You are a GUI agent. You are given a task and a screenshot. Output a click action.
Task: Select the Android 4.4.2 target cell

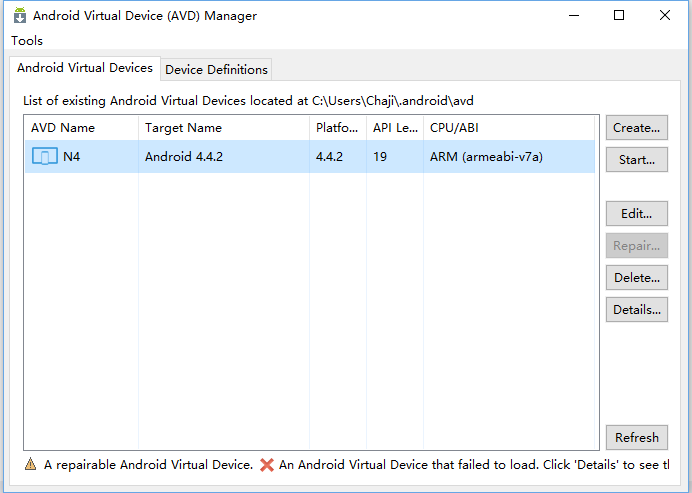pyautogui.click(x=184, y=156)
